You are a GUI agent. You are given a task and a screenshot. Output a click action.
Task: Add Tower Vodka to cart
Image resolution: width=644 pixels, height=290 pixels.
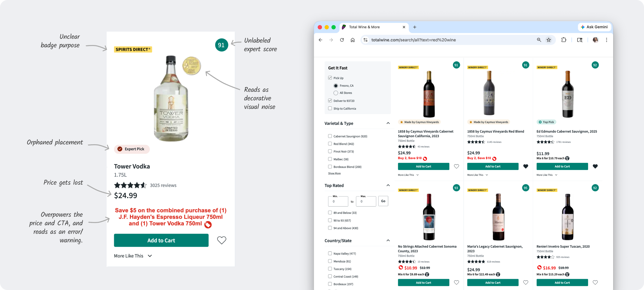pos(161,240)
